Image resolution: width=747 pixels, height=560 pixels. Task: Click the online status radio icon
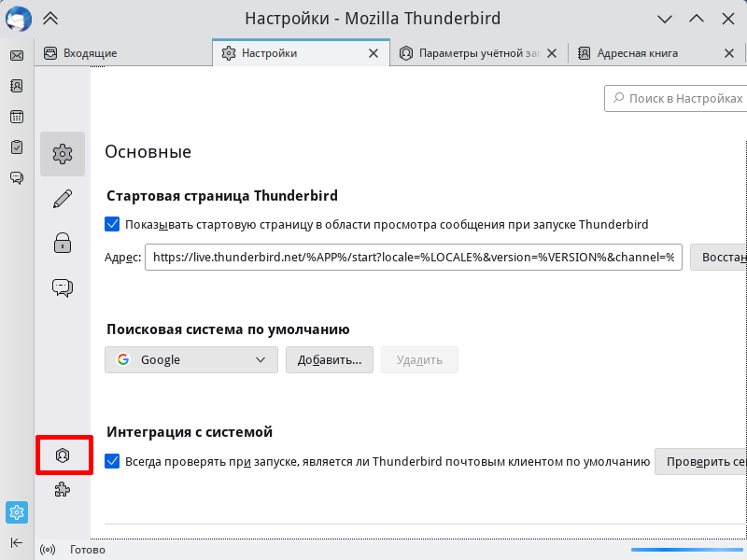pyautogui.click(x=48, y=550)
